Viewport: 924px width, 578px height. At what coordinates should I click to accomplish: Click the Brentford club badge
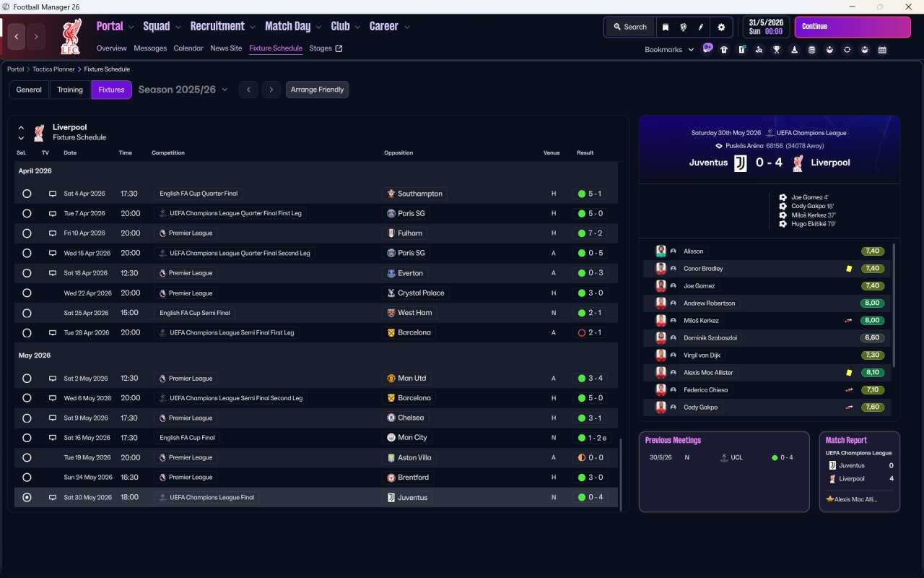coord(391,478)
